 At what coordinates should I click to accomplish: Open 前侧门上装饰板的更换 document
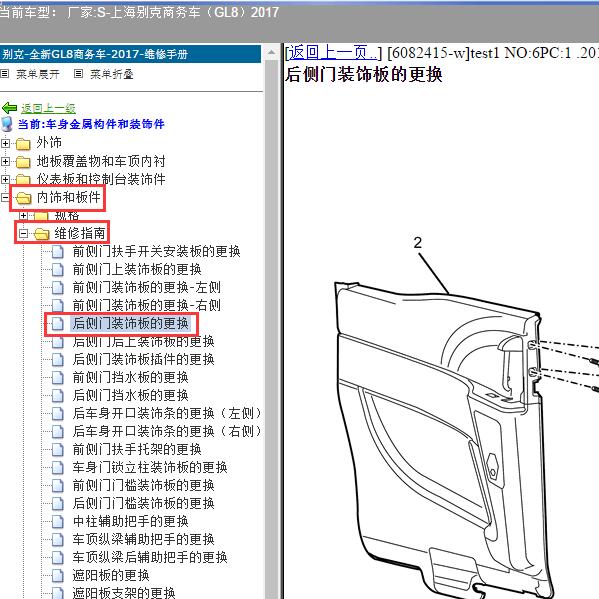pyautogui.click(x=137, y=269)
